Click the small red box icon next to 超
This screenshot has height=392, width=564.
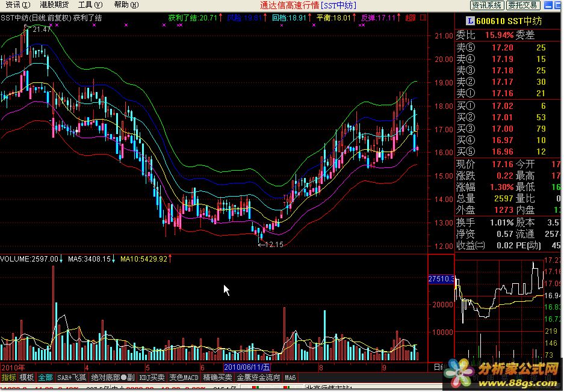pos(423,17)
